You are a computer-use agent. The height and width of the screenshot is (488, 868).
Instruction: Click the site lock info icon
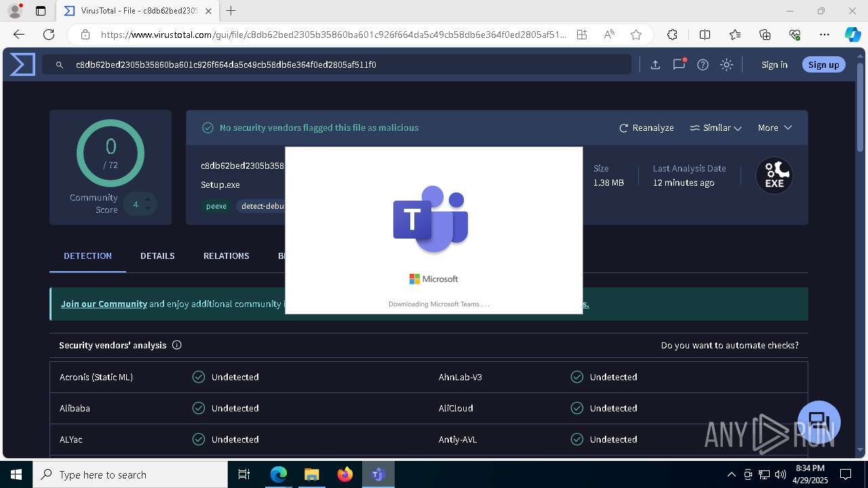[85, 35]
